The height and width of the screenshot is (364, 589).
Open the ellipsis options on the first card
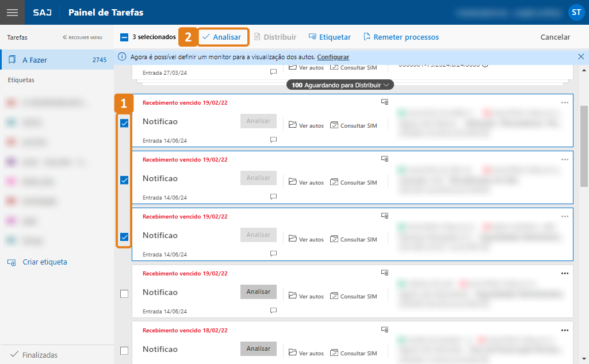(x=566, y=102)
